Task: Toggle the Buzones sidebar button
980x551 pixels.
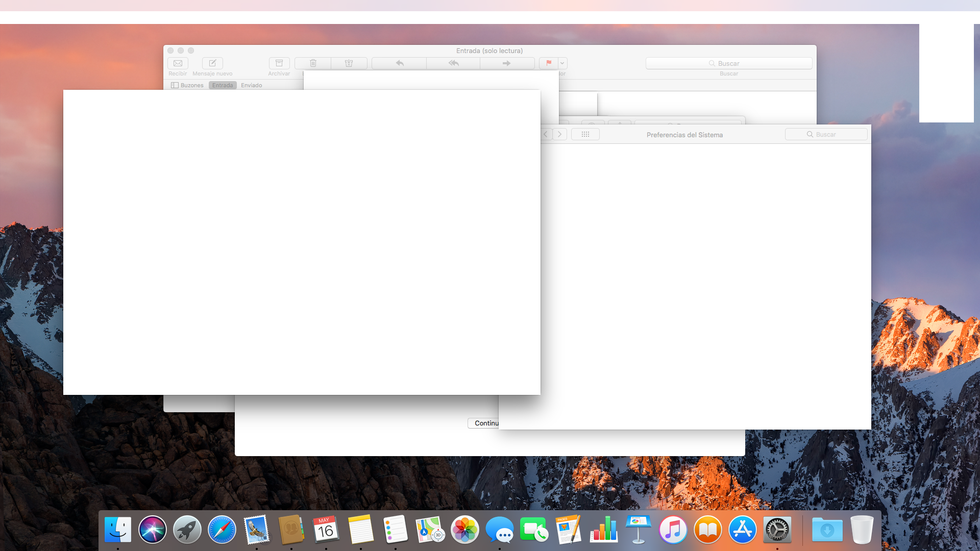Action: [x=187, y=85]
